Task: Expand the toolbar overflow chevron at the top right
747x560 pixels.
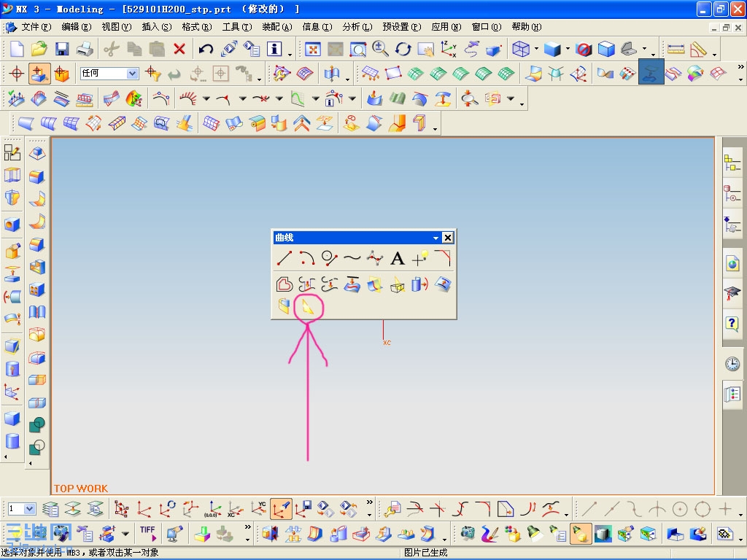Action: point(740,67)
